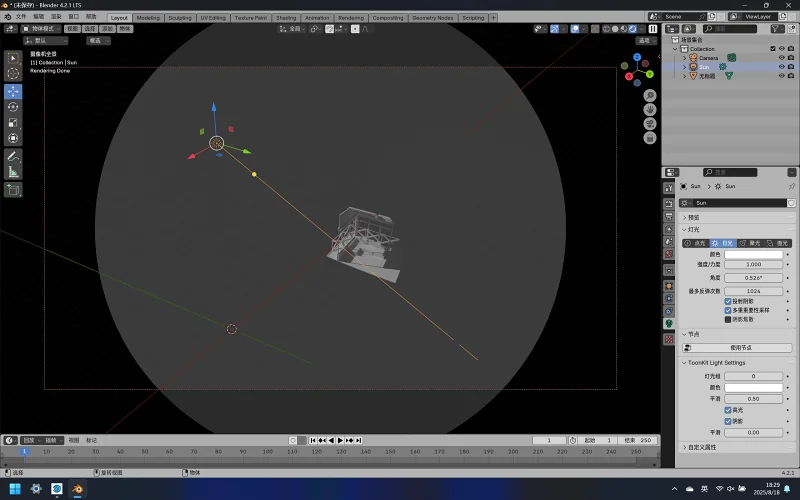The image size is (800, 500).
Task: Open the File menu
Action: click(21, 17)
